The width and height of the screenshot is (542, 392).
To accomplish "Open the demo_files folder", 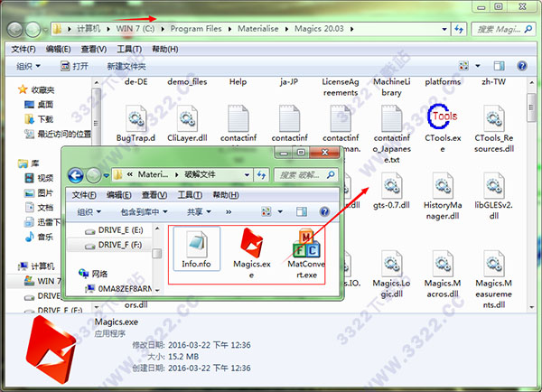I will point(187,82).
